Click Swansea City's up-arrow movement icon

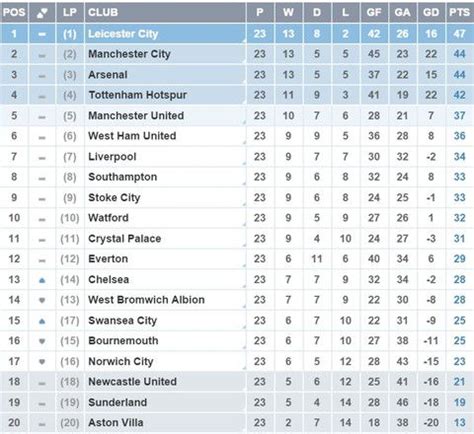42,321
